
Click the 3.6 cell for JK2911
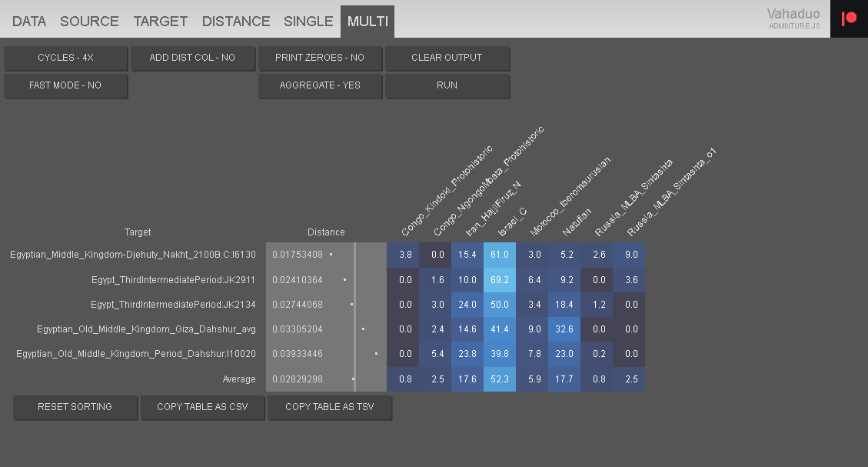click(x=629, y=280)
